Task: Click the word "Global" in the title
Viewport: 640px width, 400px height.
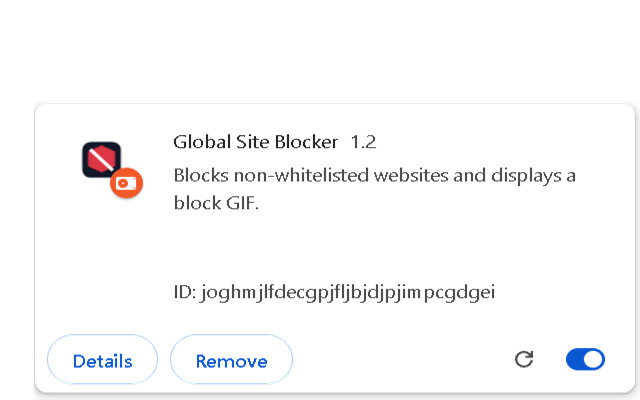Action: (x=202, y=142)
